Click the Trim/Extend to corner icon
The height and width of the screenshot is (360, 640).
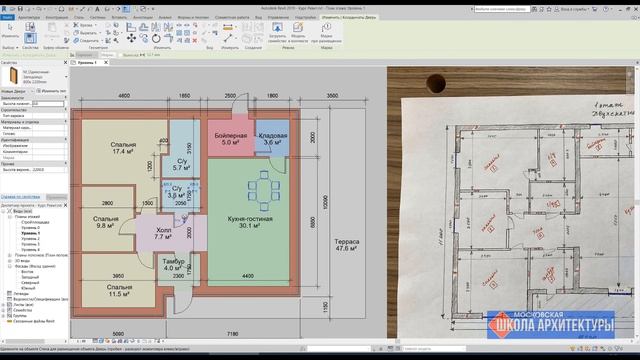point(168,39)
